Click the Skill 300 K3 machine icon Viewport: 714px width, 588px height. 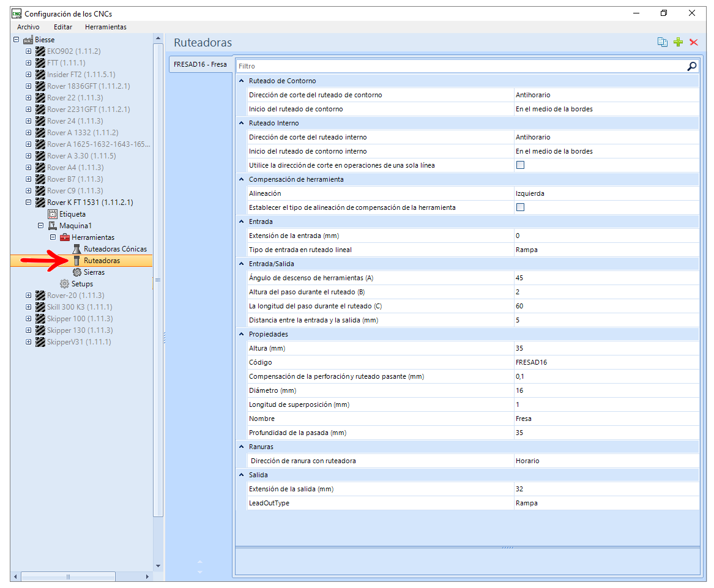[x=40, y=307]
